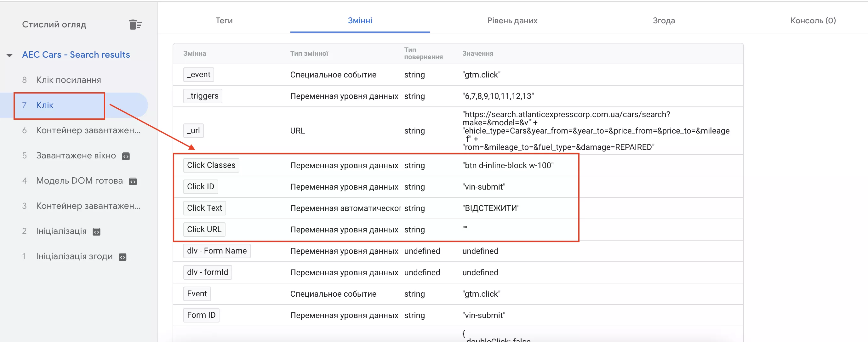868x342 pixels.
Task: Click the Form ID value "vin-submit"
Action: coord(484,315)
